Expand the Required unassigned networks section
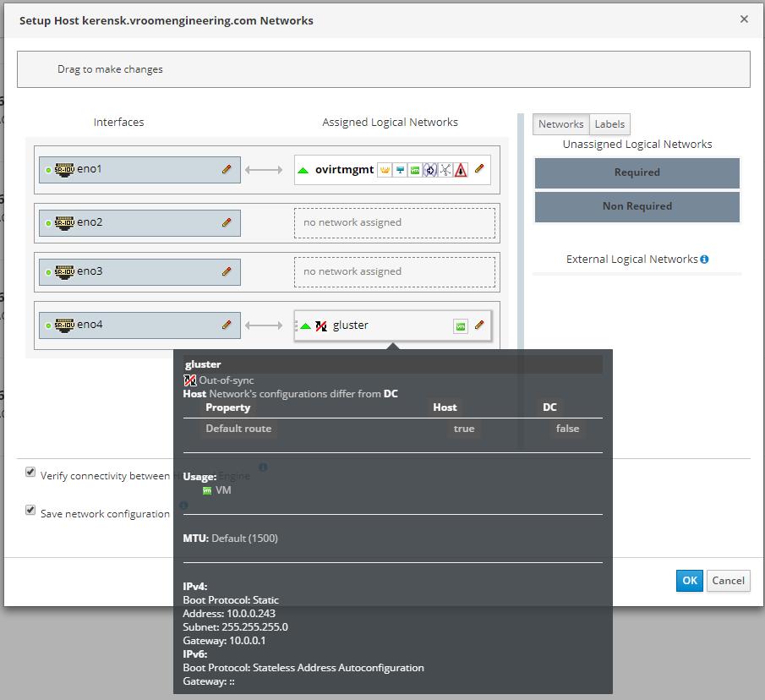765x700 pixels. click(637, 172)
